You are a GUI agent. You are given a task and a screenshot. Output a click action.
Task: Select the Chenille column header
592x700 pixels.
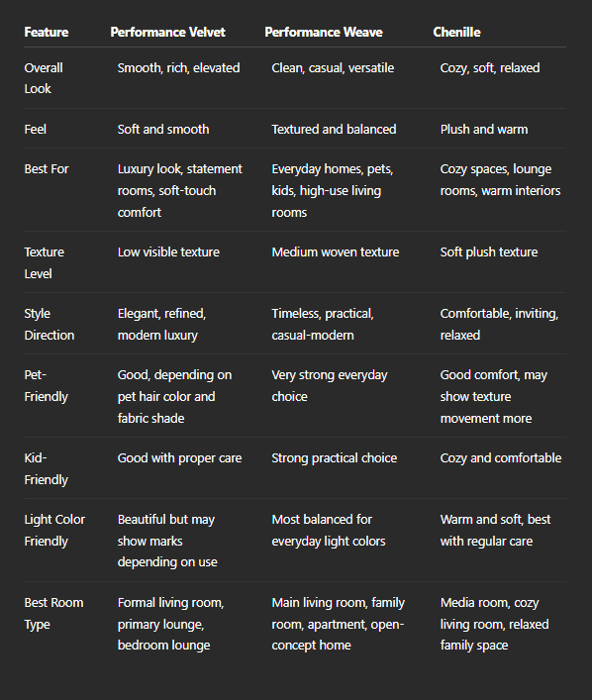click(x=456, y=32)
